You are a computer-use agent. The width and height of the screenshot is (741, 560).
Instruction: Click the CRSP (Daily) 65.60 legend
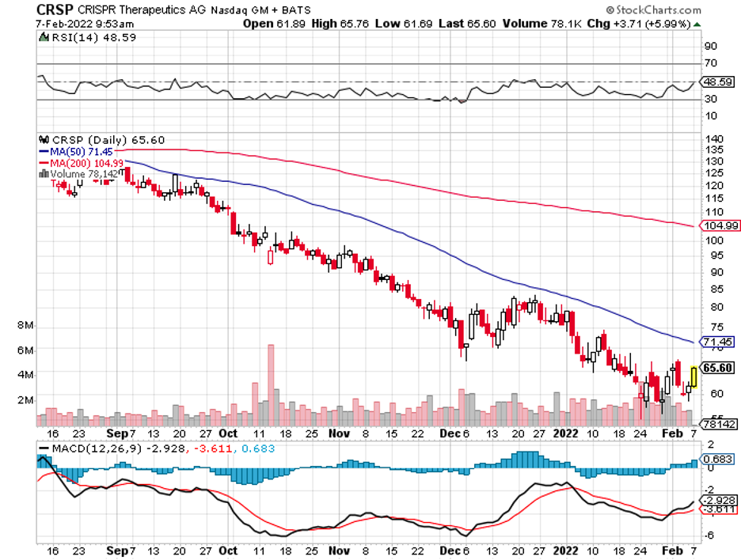click(x=108, y=140)
